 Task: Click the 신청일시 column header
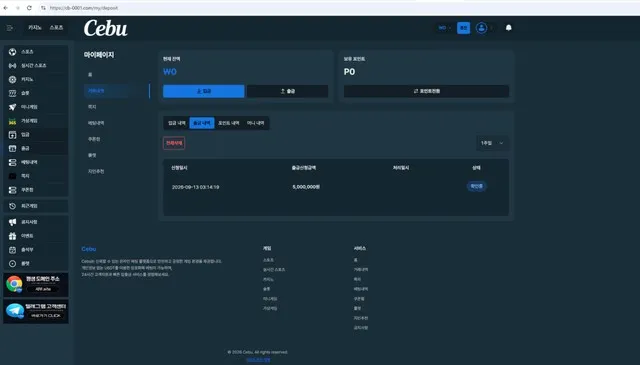pyautogui.click(x=180, y=168)
